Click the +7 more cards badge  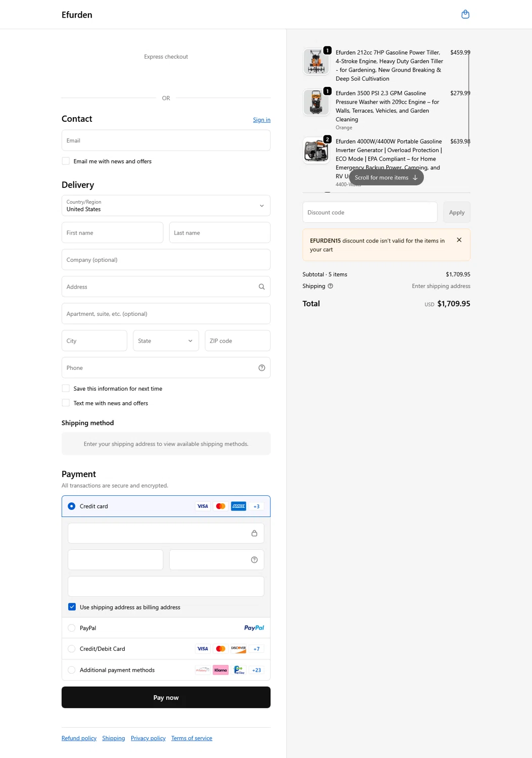click(x=257, y=649)
